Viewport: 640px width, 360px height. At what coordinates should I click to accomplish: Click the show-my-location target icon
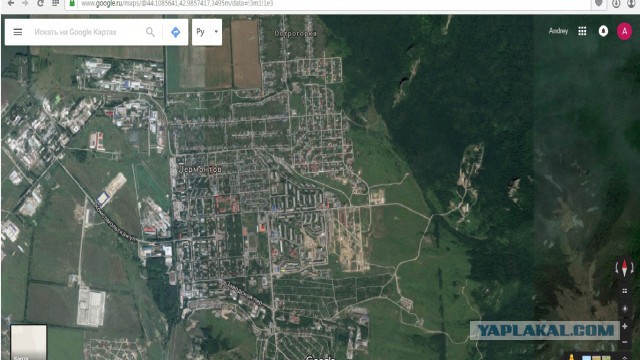[624, 309]
